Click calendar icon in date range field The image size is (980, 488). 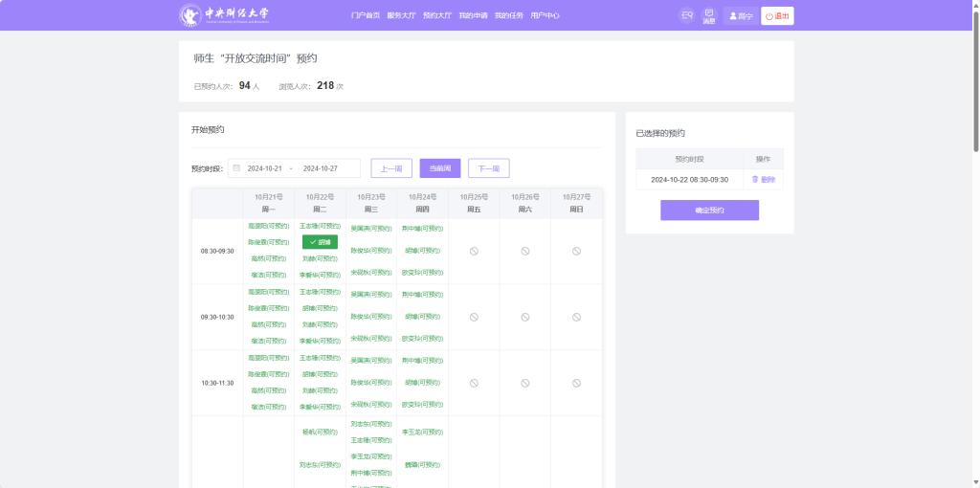pos(236,168)
